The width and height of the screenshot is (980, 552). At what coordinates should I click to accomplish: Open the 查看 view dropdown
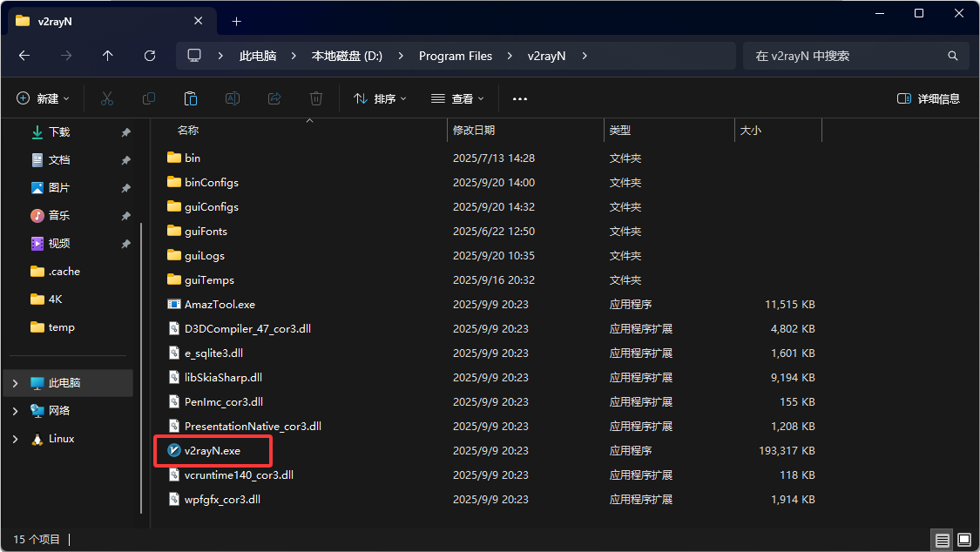tap(457, 99)
